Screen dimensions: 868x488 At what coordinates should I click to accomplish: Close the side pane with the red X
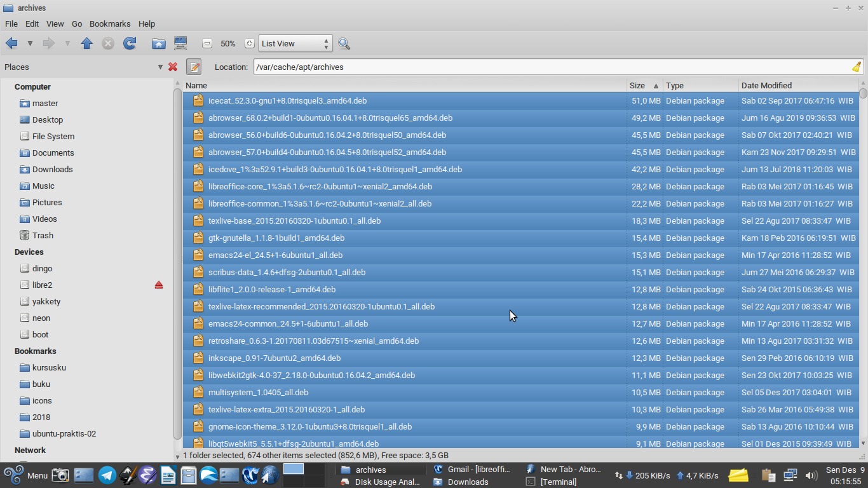click(173, 67)
